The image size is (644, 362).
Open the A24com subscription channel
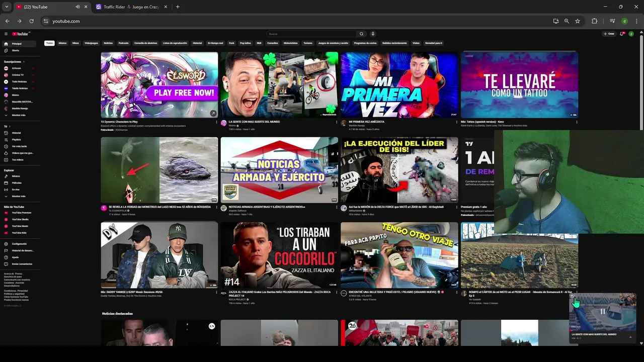pyautogui.click(x=19, y=68)
